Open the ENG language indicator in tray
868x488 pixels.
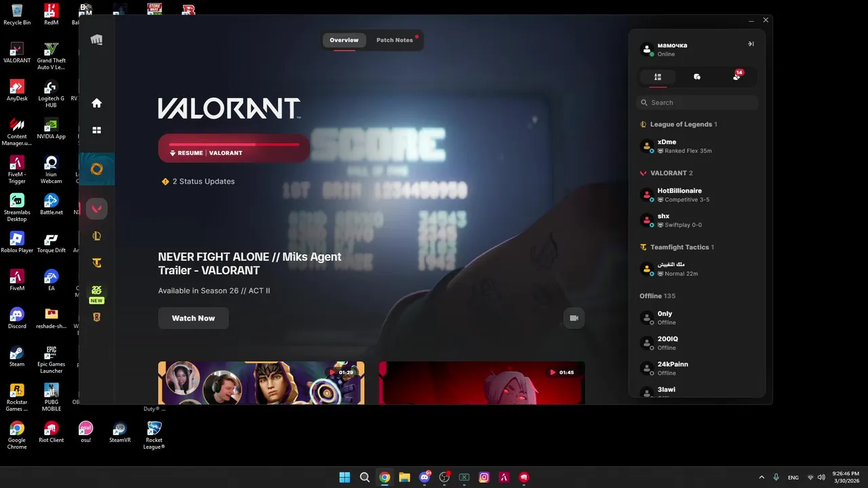click(793, 477)
